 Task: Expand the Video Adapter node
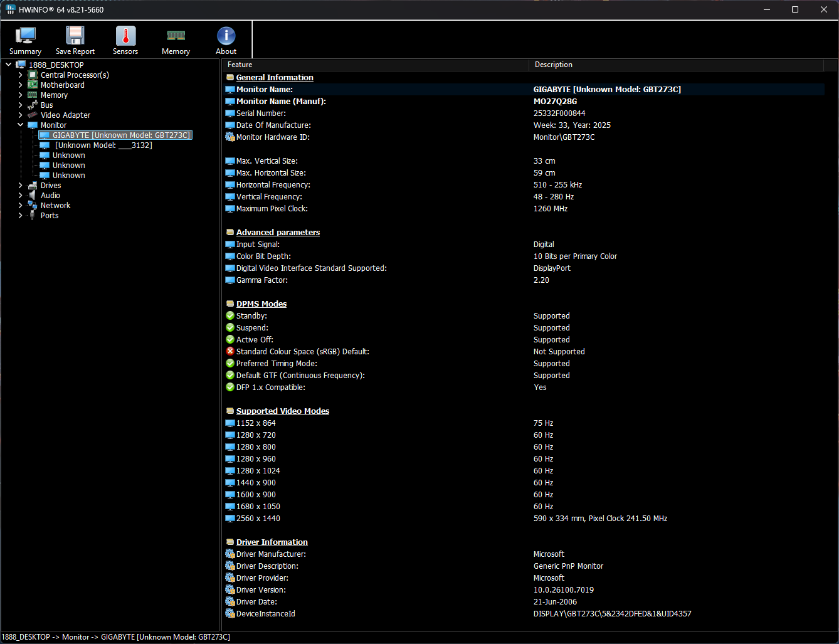coord(20,115)
